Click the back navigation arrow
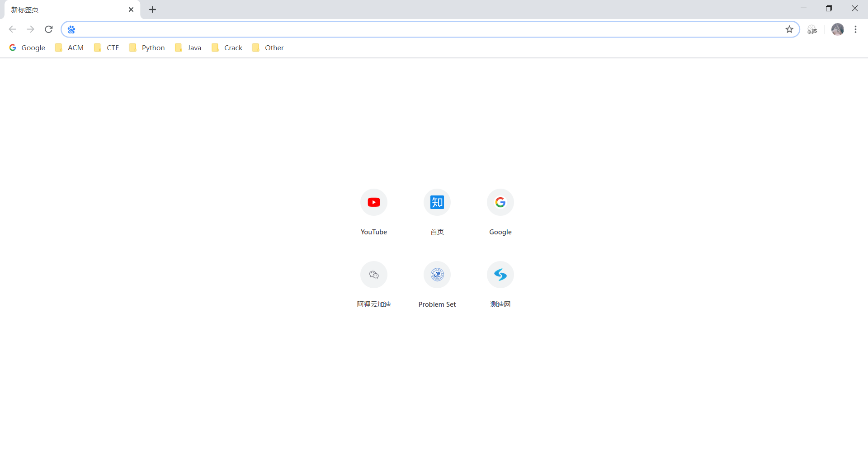The image size is (868, 466). coord(12,29)
